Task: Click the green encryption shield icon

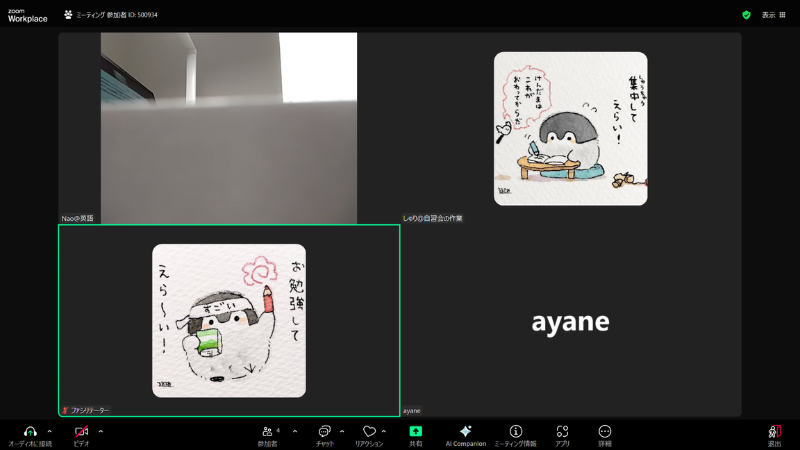Action: [x=746, y=15]
